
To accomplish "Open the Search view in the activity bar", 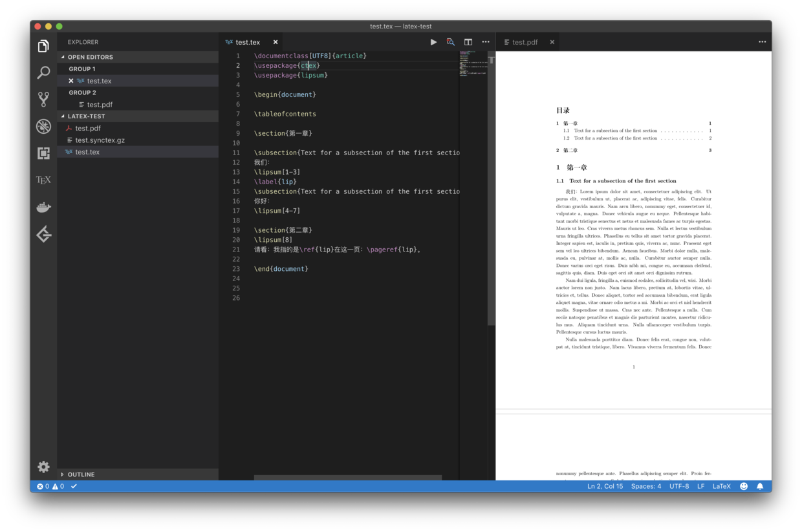I will (43, 72).
